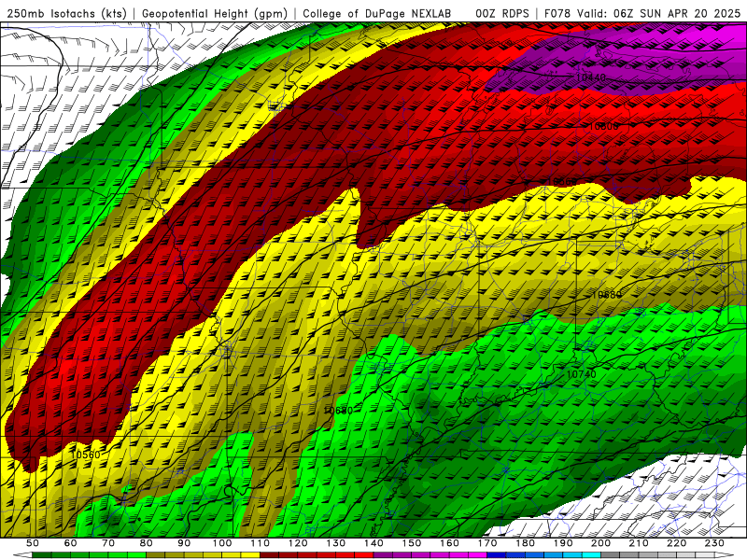Click the 160 kts color bar label
747x560 pixels.
click(449, 543)
